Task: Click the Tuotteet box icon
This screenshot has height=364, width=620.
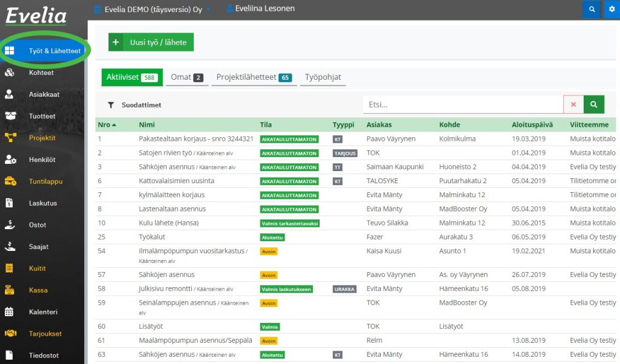Action: click(x=10, y=116)
